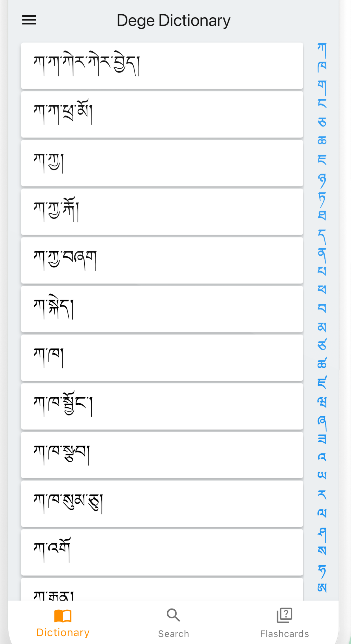
Task: Open the hamburger navigation menu
Action: click(29, 20)
